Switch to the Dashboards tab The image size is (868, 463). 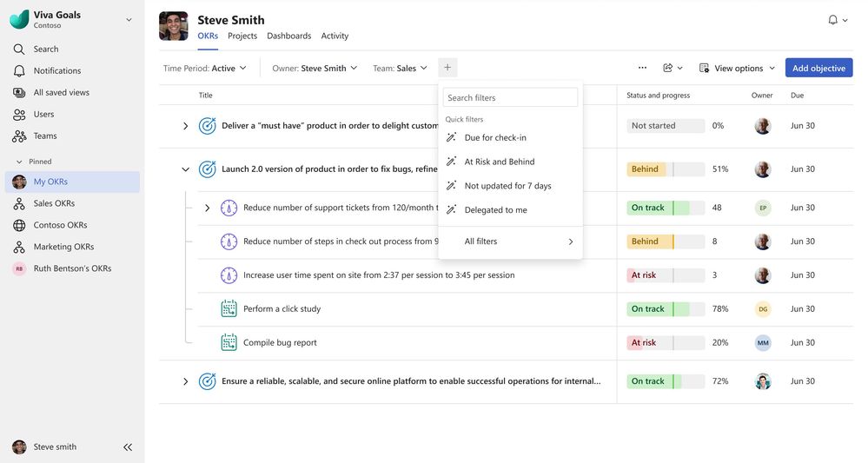point(288,36)
